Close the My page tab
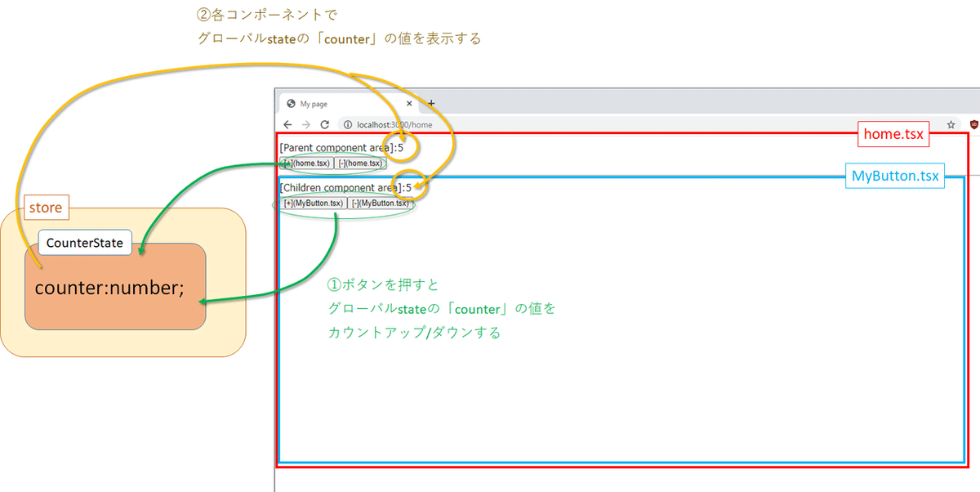 409,104
